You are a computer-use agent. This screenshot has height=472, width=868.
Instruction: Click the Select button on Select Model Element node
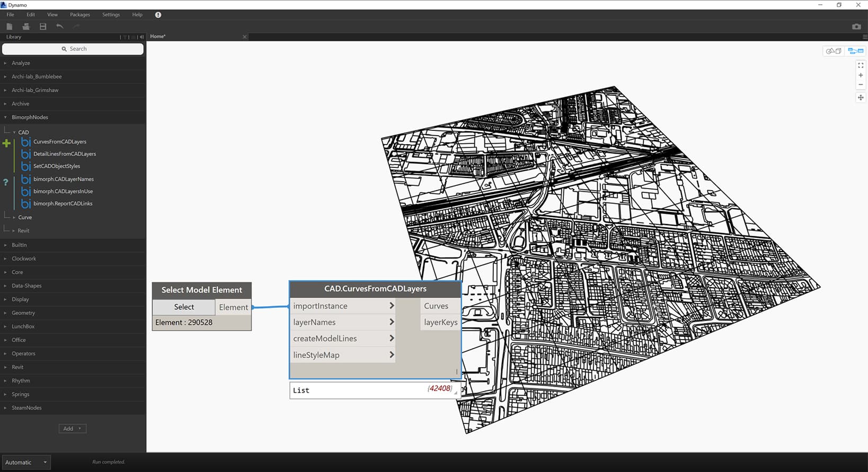coord(184,307)
